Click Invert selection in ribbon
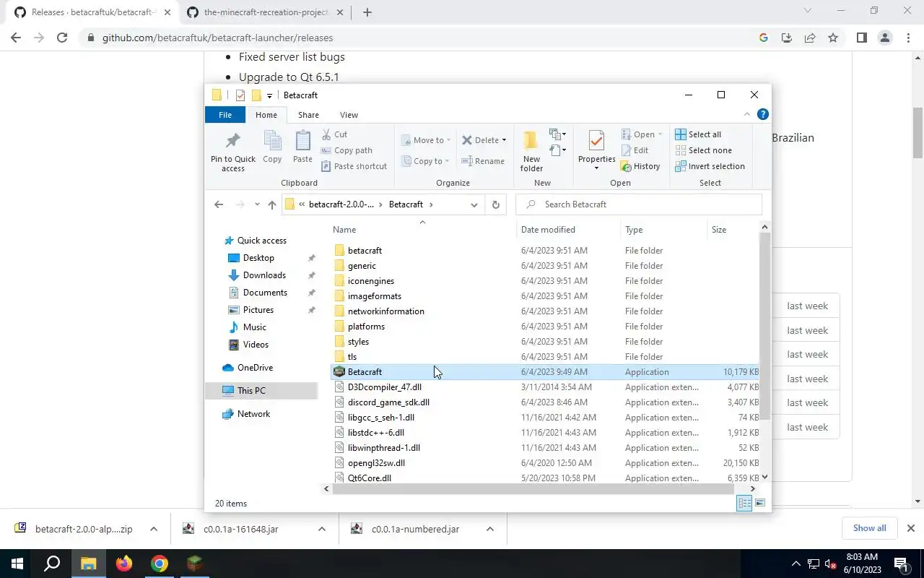This screenshot has height=578, width=924. tap(710, 166)
